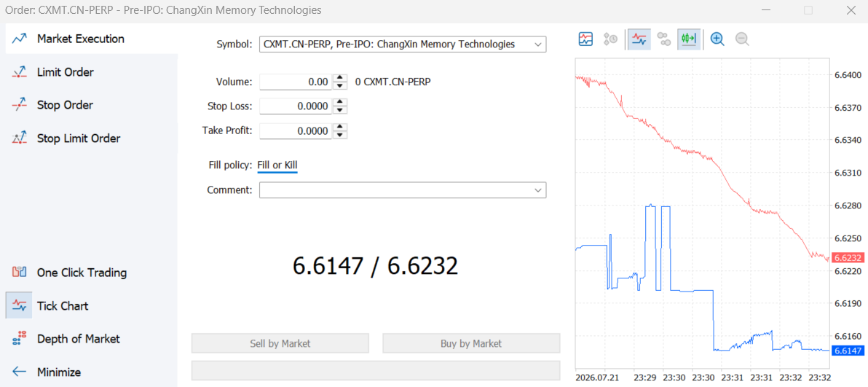868x387 pixels.
Task: Toggle chart auto-shift to latest ticks
Action: (x=689, y=39)
